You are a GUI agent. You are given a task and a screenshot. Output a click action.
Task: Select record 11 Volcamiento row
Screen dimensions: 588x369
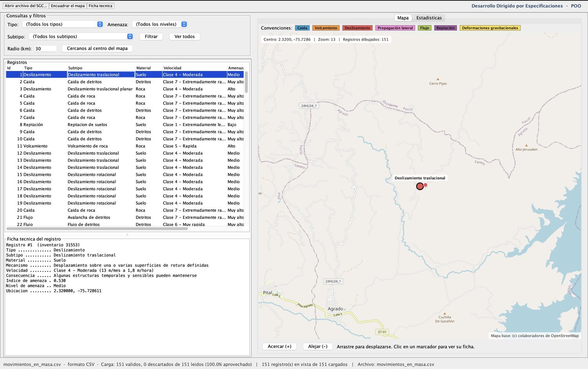coord(125,146)
